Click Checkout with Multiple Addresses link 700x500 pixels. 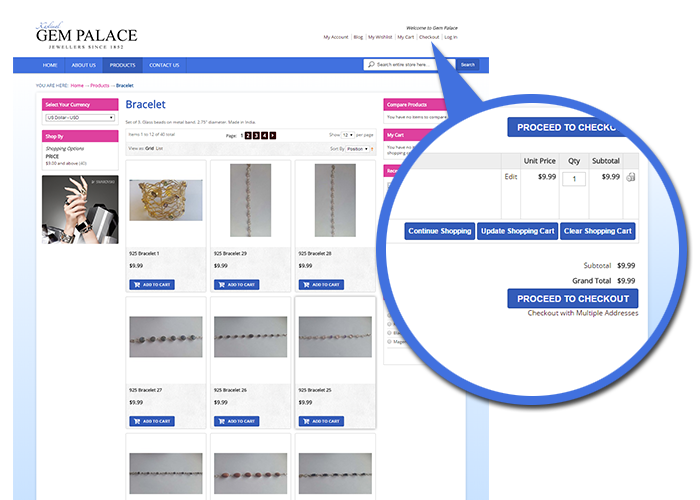(583, 313)
